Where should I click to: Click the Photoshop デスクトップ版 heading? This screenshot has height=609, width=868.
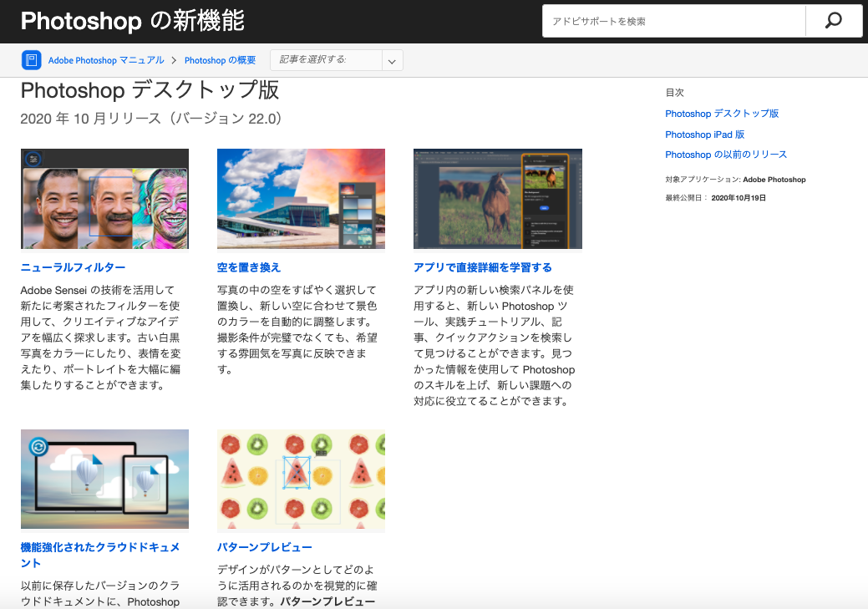[x=150, y=90]
